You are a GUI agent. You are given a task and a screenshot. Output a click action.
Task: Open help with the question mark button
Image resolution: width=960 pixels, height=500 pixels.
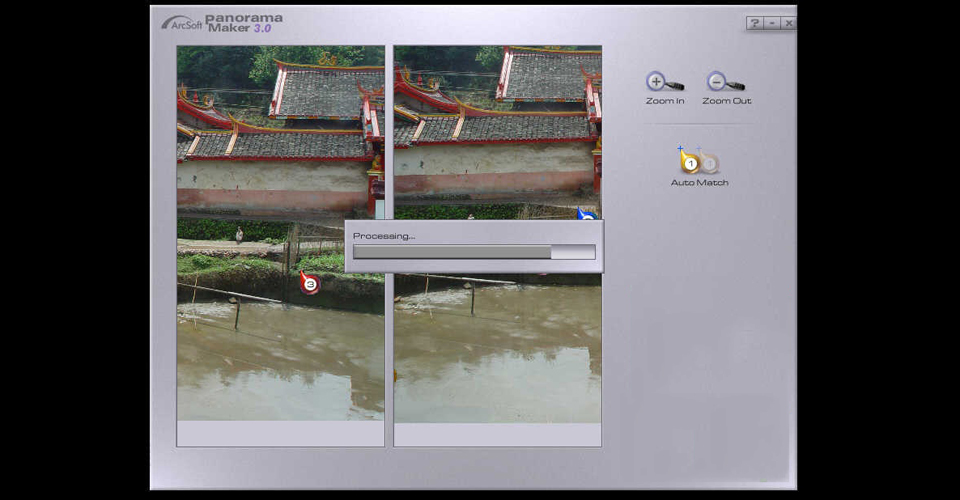click(x=754, y=23)
